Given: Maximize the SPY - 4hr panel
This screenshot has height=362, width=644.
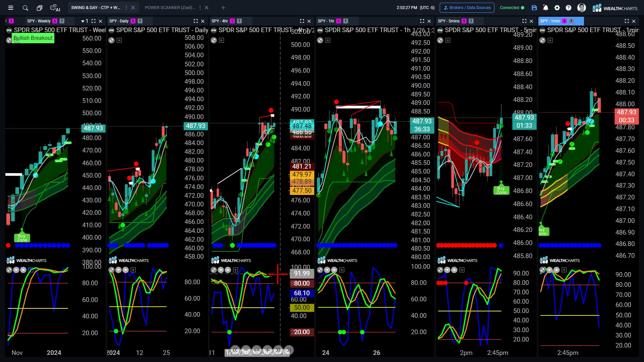Looking at the screenshot, I should (302, 21).
